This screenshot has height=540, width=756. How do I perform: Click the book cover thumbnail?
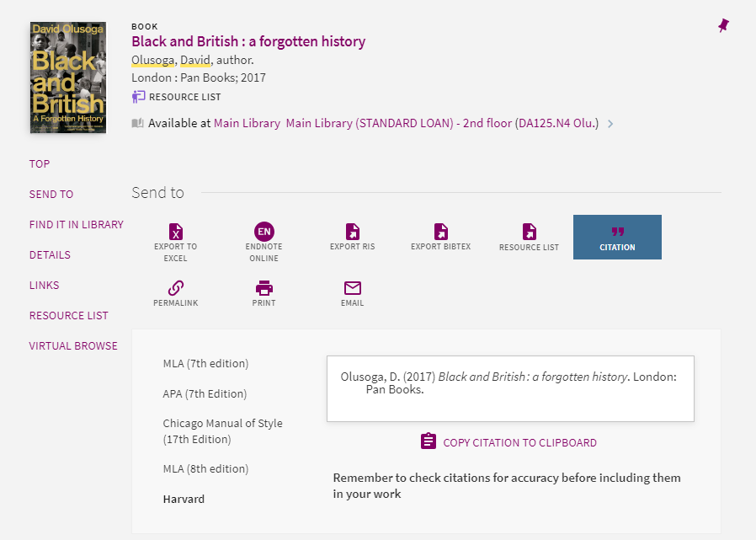[68, 78]
